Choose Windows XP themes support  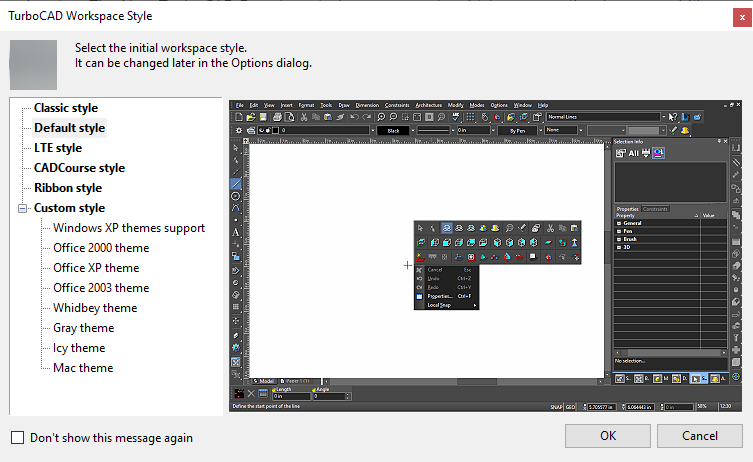pos(129,228)
